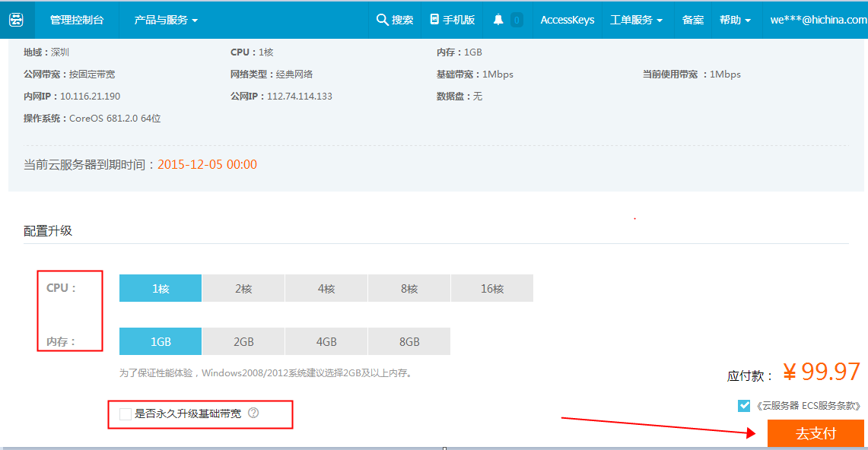Image resolution: width=868 pixels, height=450 pixels.
Task: Click the 去支付 payment button
Action: [x=816, y=433]
